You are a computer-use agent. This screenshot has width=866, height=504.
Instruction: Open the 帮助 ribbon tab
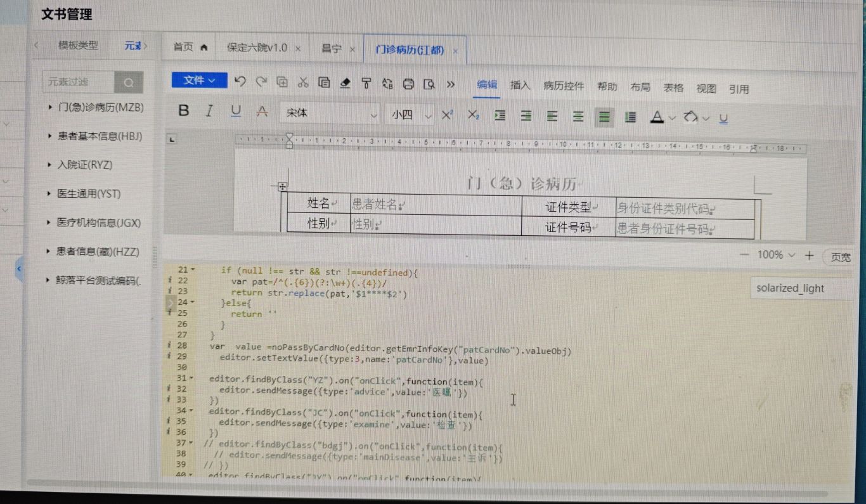[607, 87]
